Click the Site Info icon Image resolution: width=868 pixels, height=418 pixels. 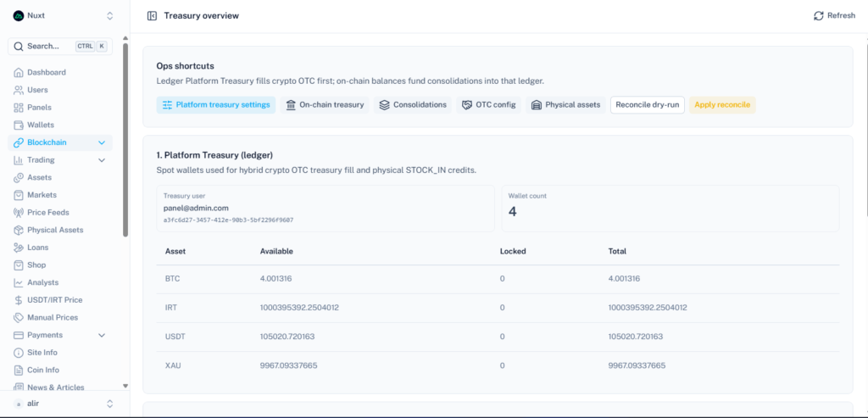pos(19,353)
